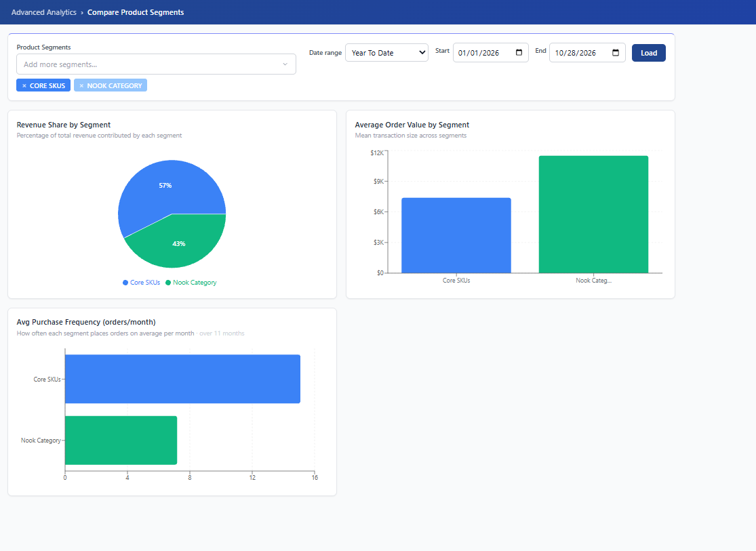Click the Avg Purchase Frequency (orders/month) title
756x551 pixels.
(x=86, y=322)
